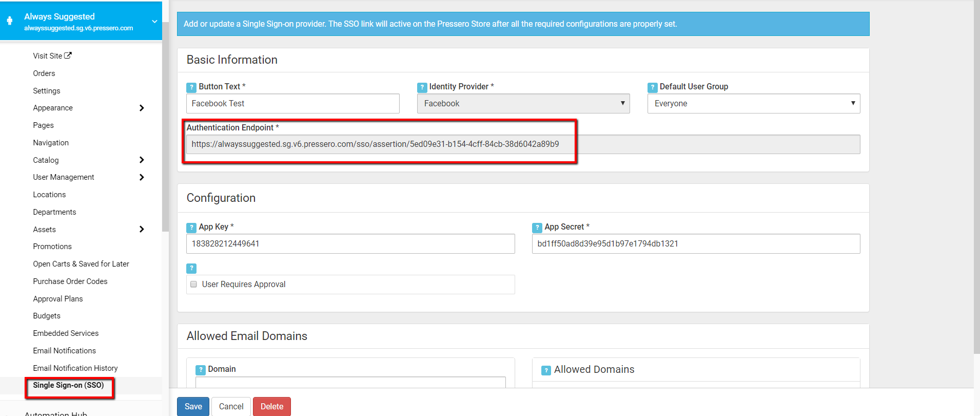Open the Identity Provider dropdown
The image size is (980, 416).
523,103
